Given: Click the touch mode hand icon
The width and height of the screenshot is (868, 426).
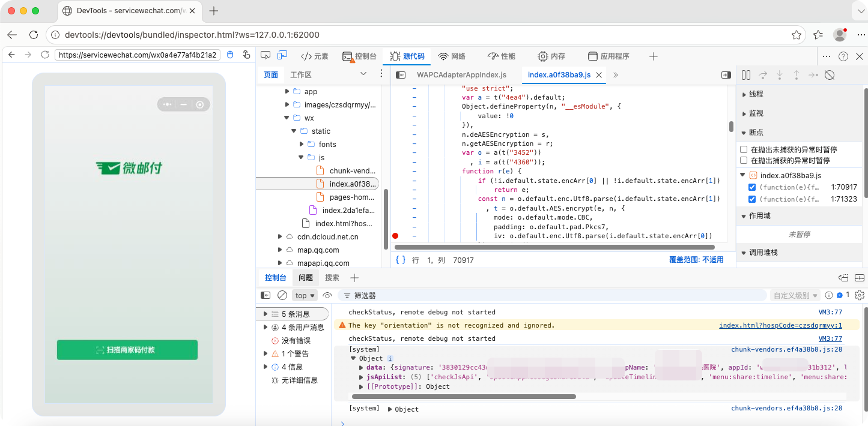Looking at the screenshot, I should [x=246, y=55].
